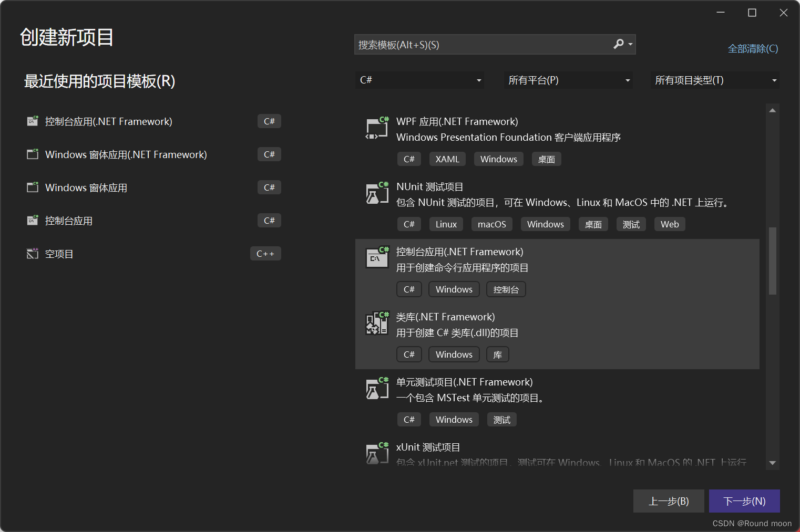Click recent 控制台应用 console icon

[x=33, y=220]
